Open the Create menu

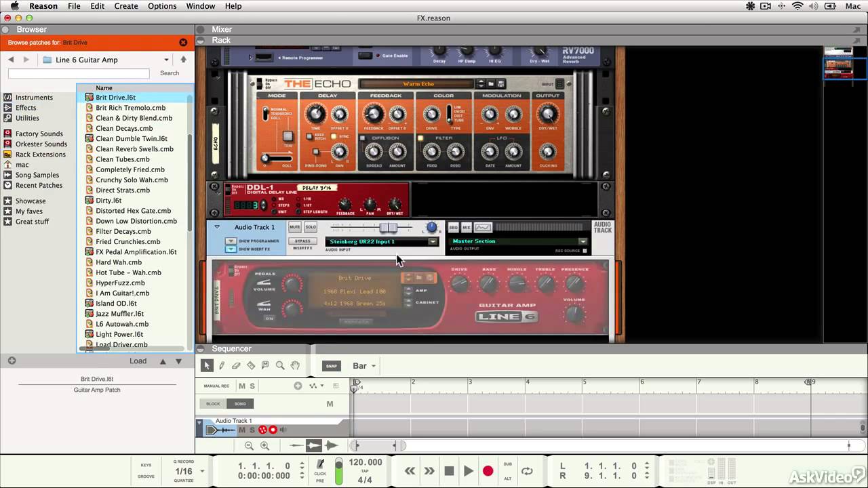pos(126,6)
